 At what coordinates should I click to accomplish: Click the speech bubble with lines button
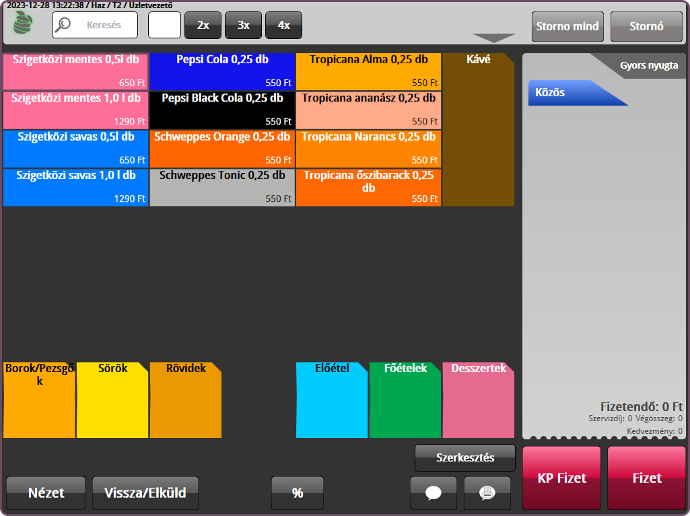[x=487, y=493]
